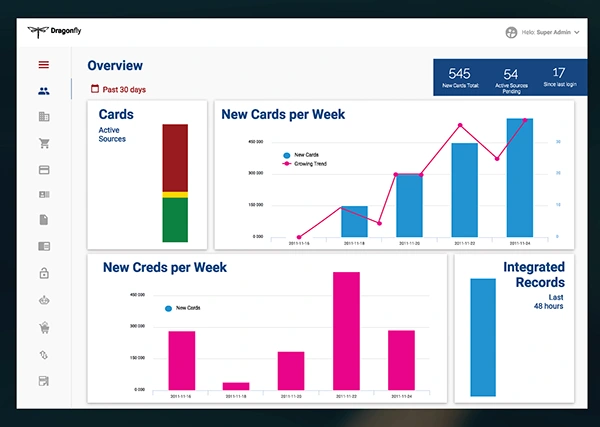This screenshot has width=600, height=427.
Task: Click the pink 2011-11-16 bar in New Creds chart
Action: pyautogui.click(x=182, y=360)
